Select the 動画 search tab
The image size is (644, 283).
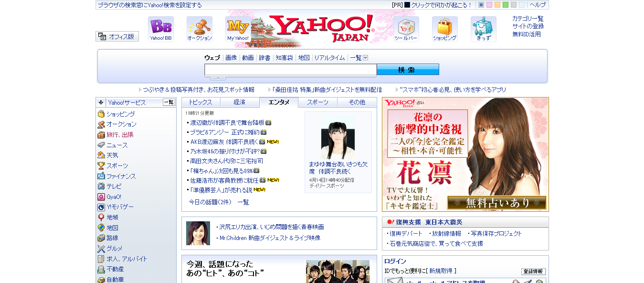pos(248,58)
